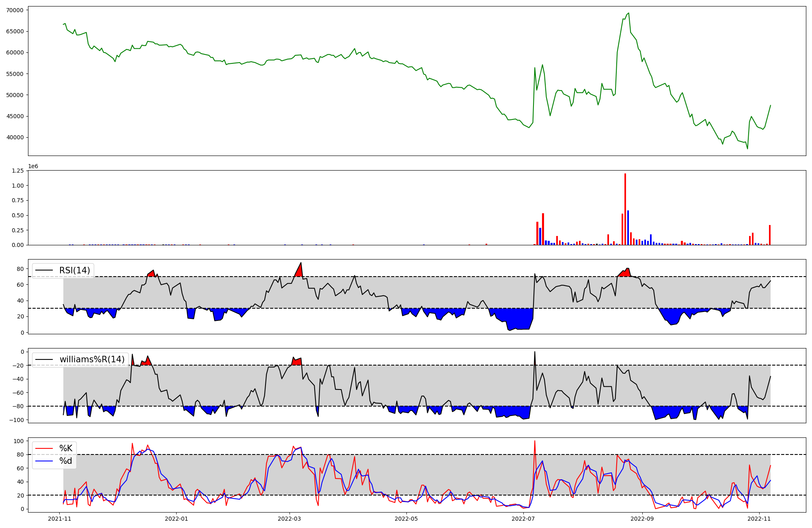812x528 pixels.
Task: Click the %K legend entry
Action: pyautogui.click(x=65, y=448)
